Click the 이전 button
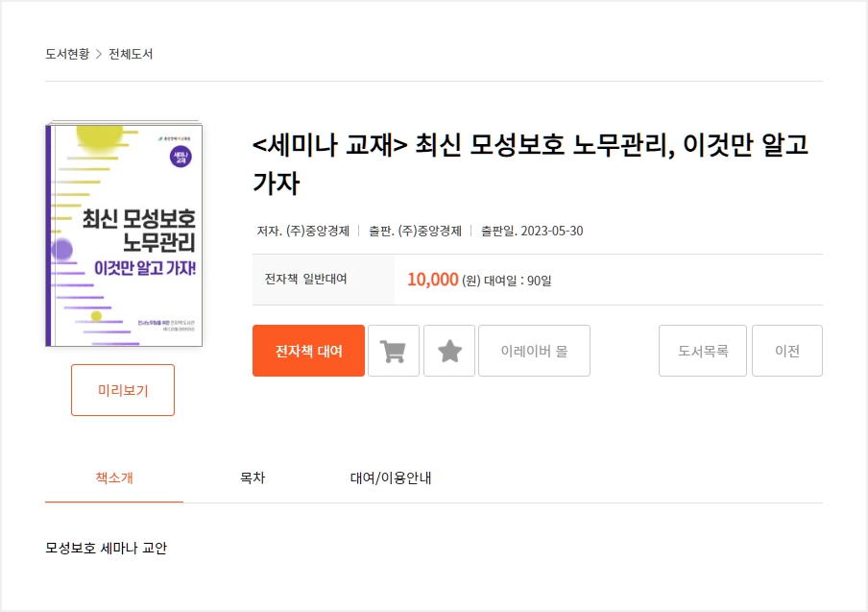The image size is (868, 612). [x=786, y=351]
